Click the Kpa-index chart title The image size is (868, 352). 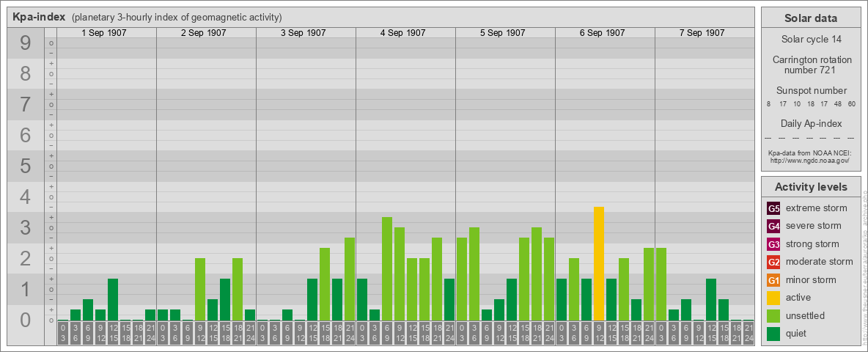coord(39,17)
